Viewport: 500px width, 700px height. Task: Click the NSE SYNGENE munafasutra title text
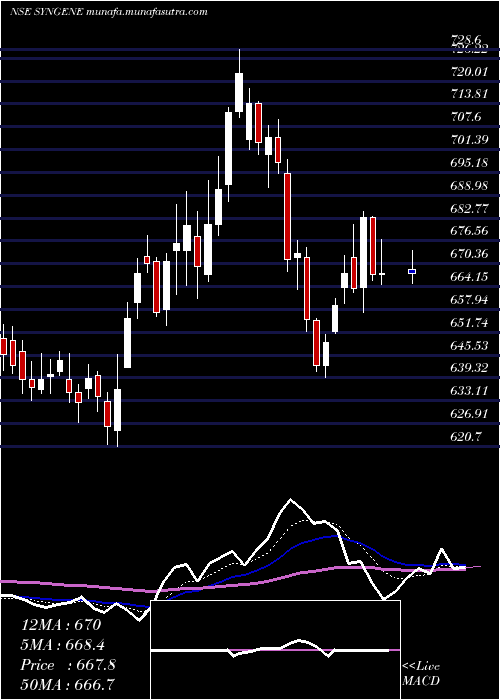point(108,12)
